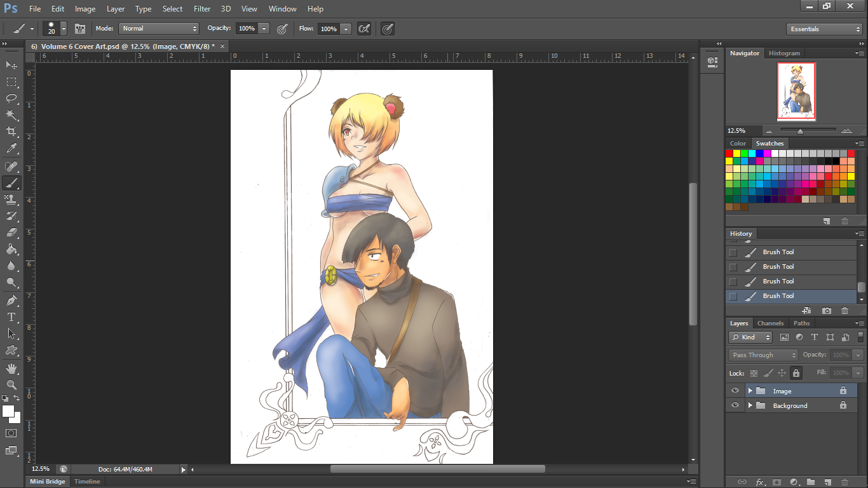
Task: Select the Lasso tool
Action: click(11, 98)
